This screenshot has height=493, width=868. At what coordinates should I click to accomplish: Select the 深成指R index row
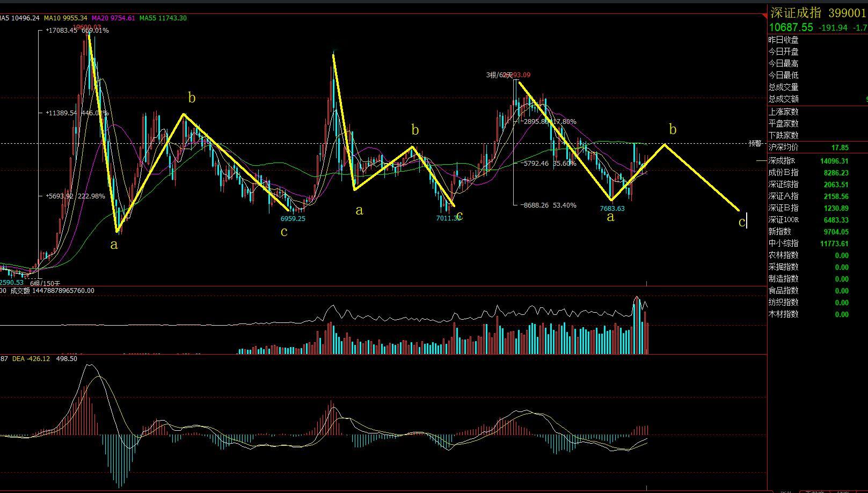pyautogui.click(x=818, y=161)
